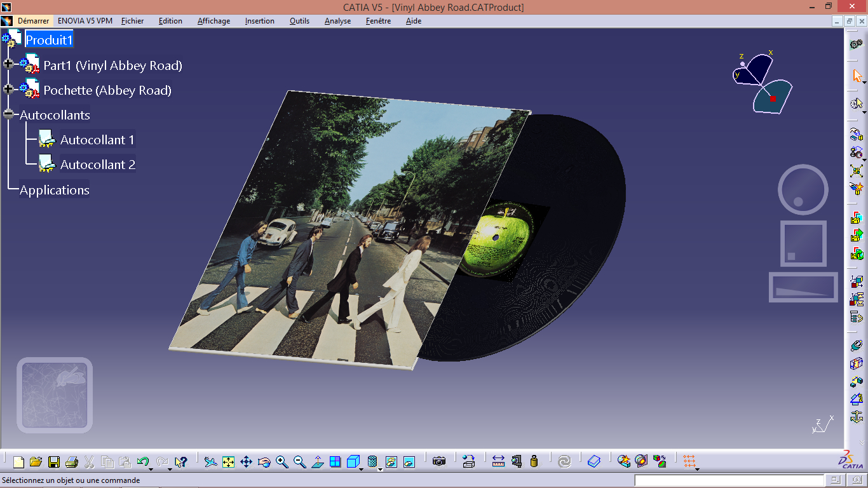Click the Multi-View window icon
The image size is (868, 488).
click(336, 462)
